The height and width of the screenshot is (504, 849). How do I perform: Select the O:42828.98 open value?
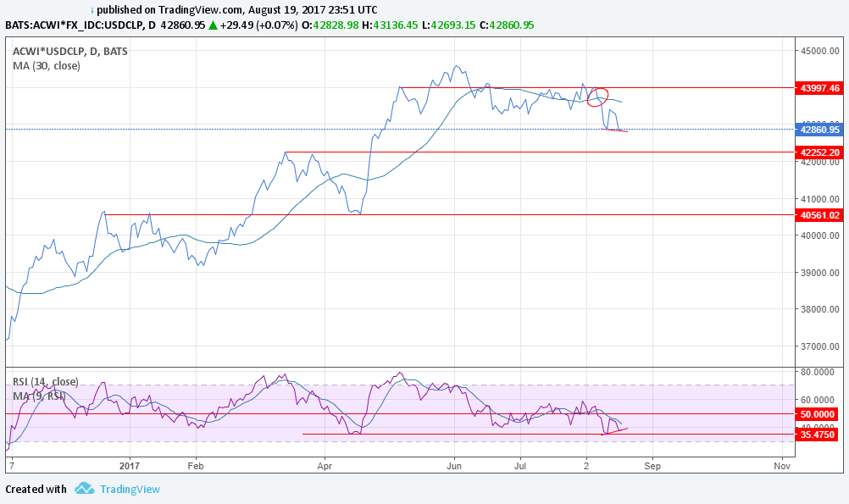(x=330, y=25)
